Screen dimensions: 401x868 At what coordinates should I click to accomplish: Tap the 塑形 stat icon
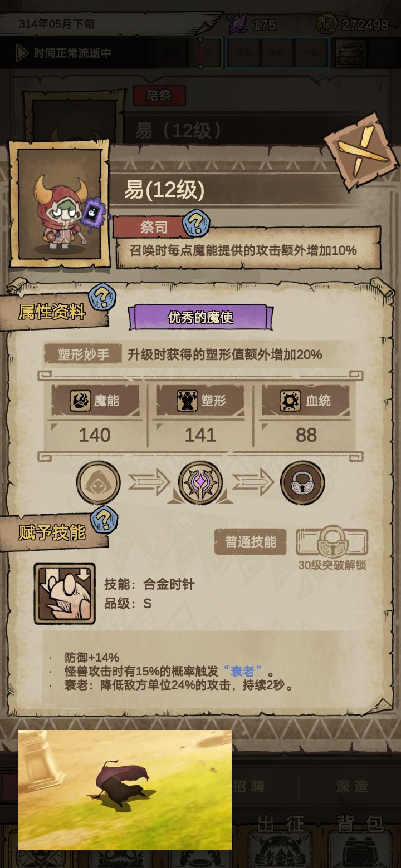coord(187,401)
